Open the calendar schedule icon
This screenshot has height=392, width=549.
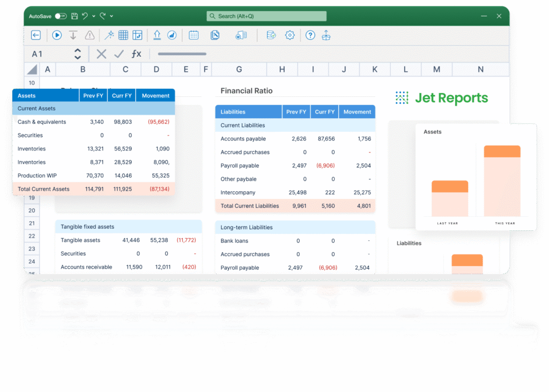point(194,35)
